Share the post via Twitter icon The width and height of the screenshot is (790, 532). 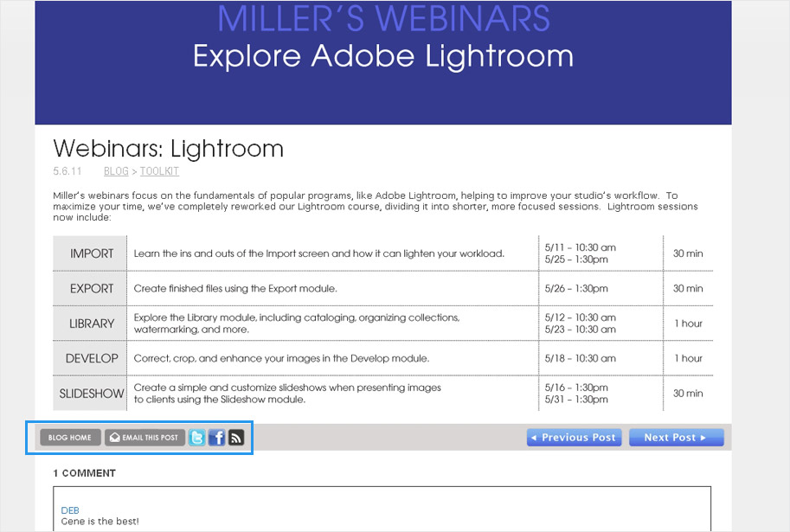[197, 438]
